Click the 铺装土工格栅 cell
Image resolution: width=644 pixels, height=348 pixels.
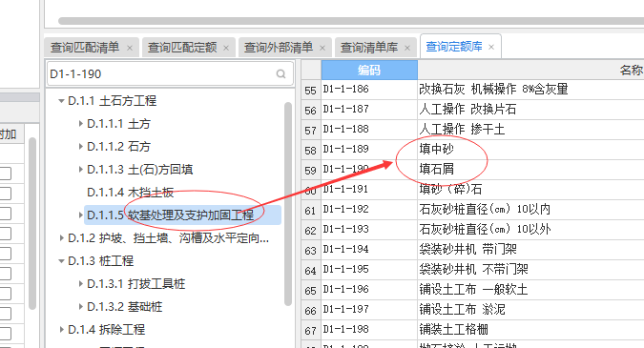(x=530, y=330)
